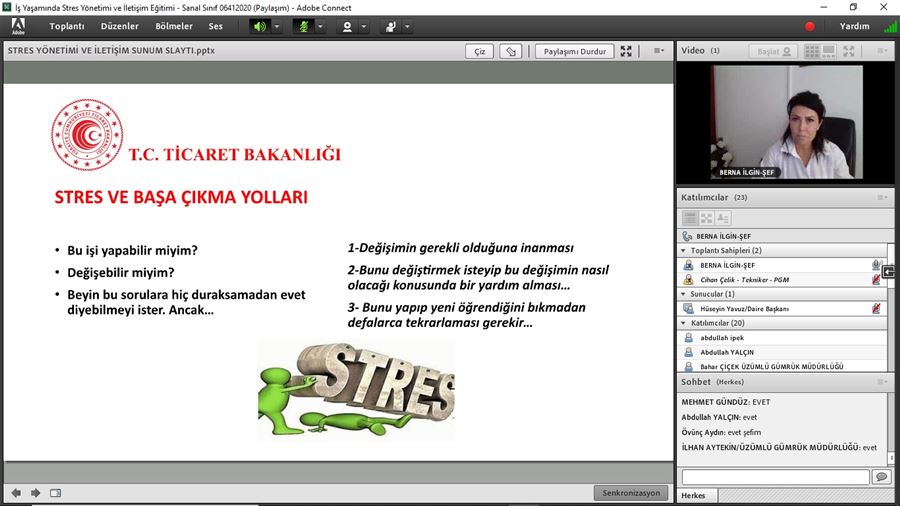
Task: Click the chat message input field
Action: point(775,477)
